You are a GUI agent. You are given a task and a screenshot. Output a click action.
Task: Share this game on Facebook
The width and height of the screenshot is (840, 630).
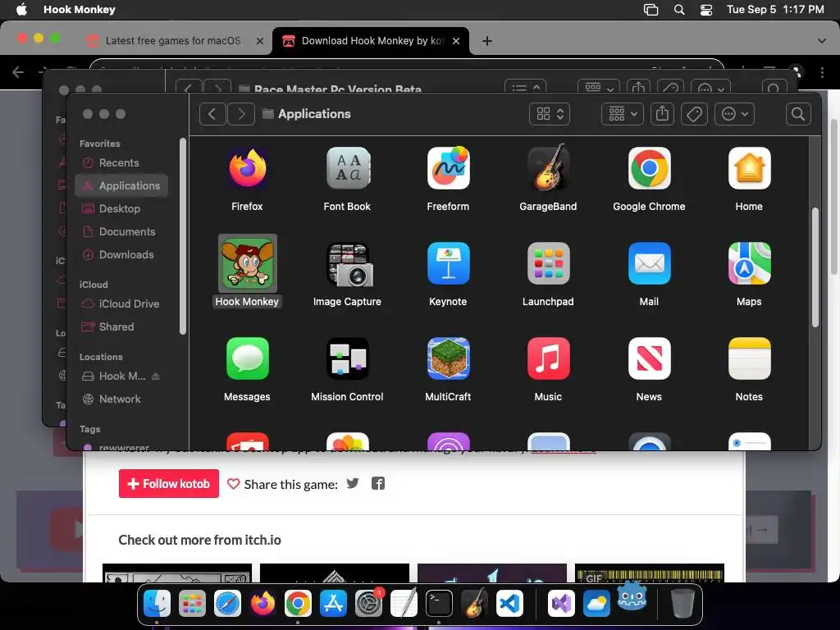(x=378, y=483)
